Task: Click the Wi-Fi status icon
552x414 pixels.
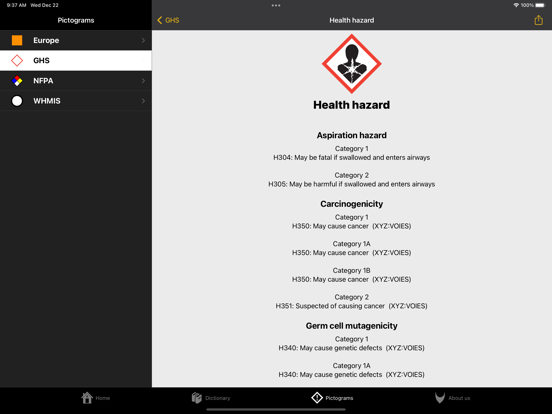Action: (516, 5)
